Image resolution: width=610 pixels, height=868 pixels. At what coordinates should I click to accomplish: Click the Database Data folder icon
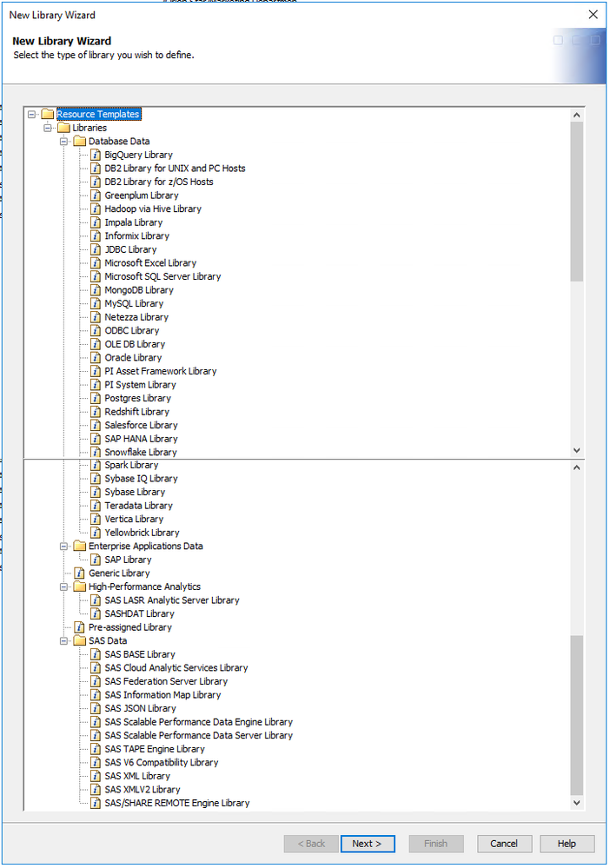coord(80,141)
